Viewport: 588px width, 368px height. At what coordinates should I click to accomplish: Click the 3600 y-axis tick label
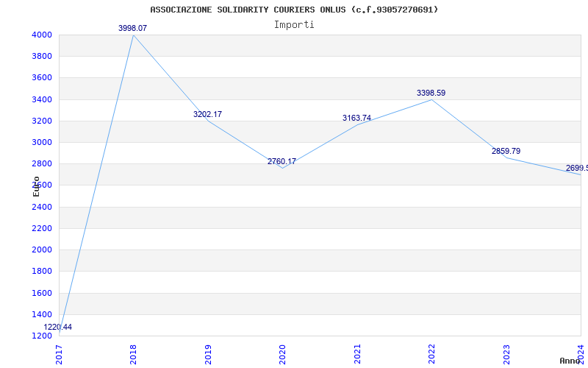click(43, 78)
